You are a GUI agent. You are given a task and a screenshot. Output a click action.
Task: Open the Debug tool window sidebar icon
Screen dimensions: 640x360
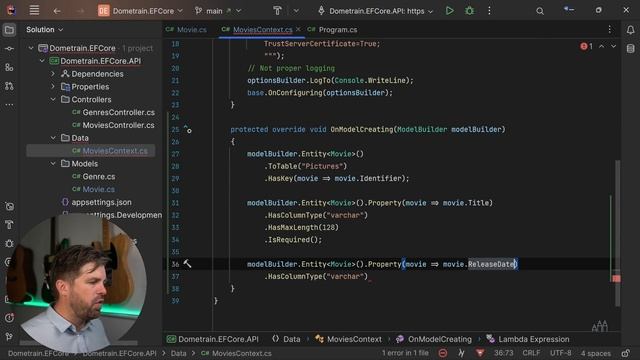click(9, 243)
